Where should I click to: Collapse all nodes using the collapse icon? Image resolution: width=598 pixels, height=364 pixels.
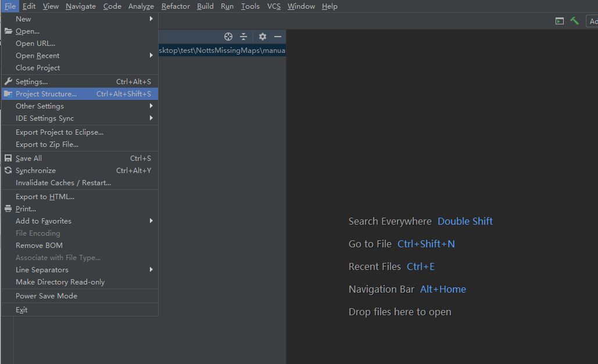[244, 36]
